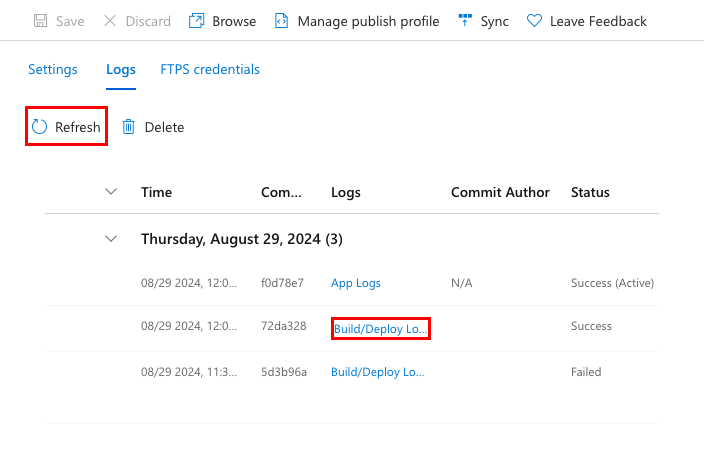Select the Logs tab

pos(120,70)
